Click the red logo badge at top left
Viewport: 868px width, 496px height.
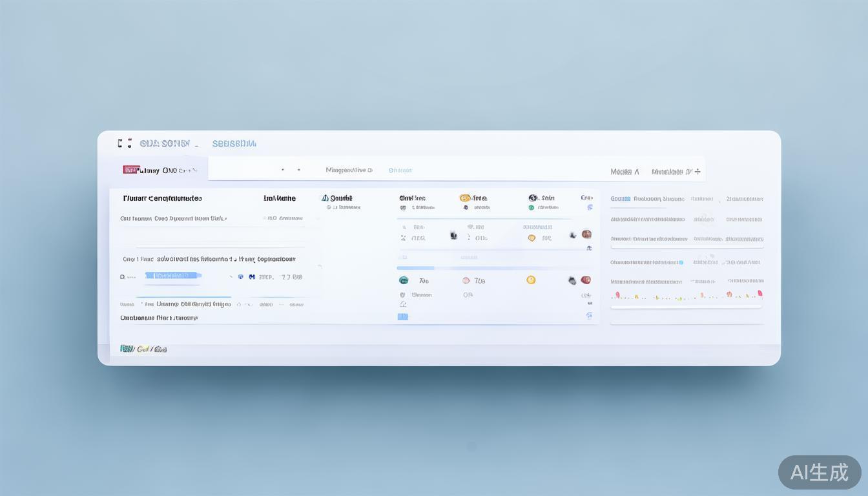(130, 170)
